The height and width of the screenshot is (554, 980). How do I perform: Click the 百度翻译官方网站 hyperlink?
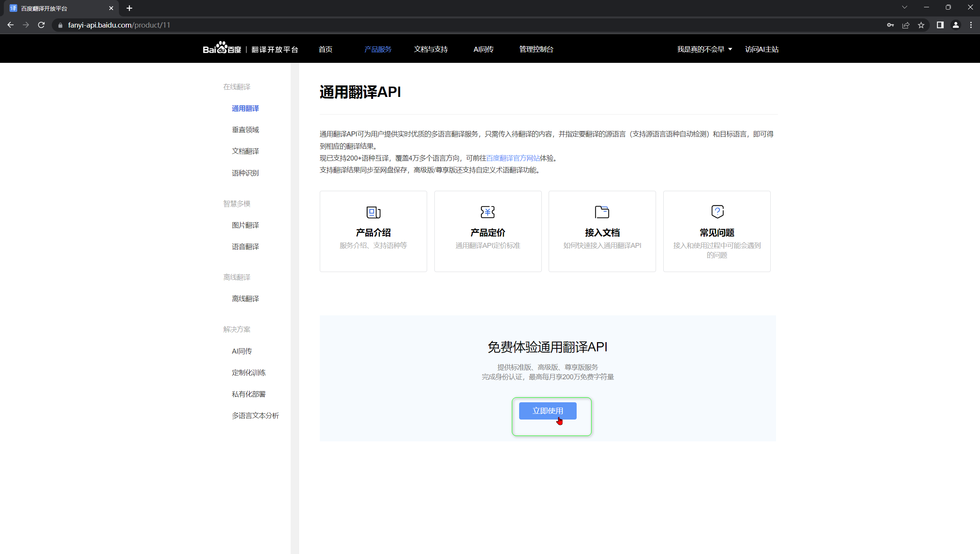tap(513, 158)
